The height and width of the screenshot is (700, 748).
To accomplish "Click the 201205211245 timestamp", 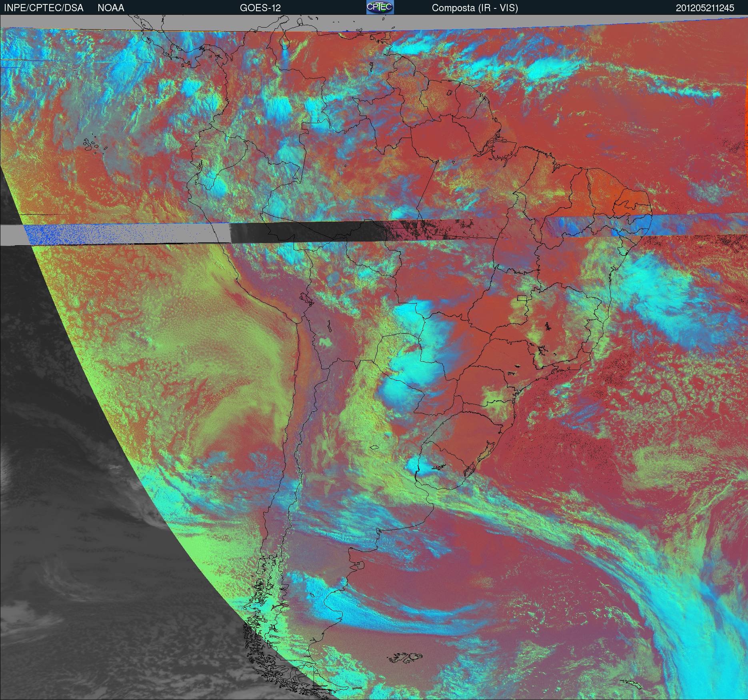I will (705, 8).
